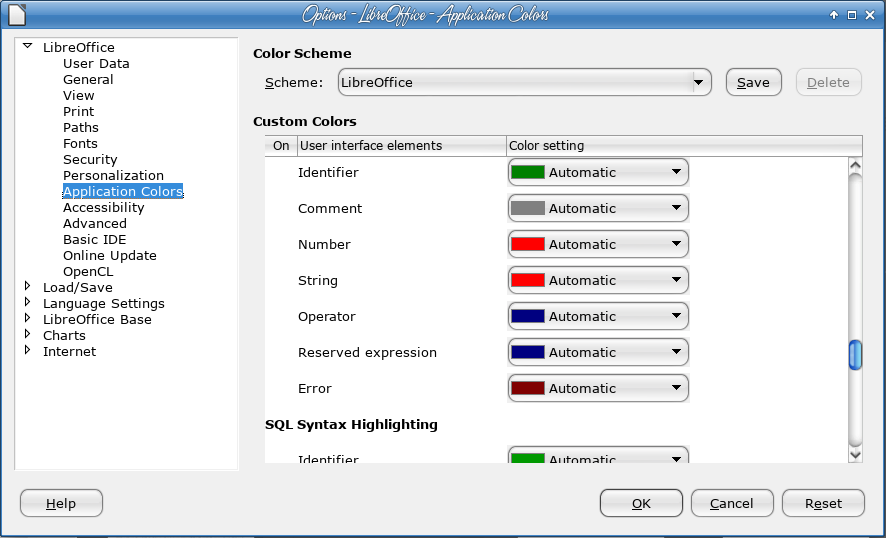Click the Color setting column header
The width and height of the screenshot is (886, 538).
684,146
